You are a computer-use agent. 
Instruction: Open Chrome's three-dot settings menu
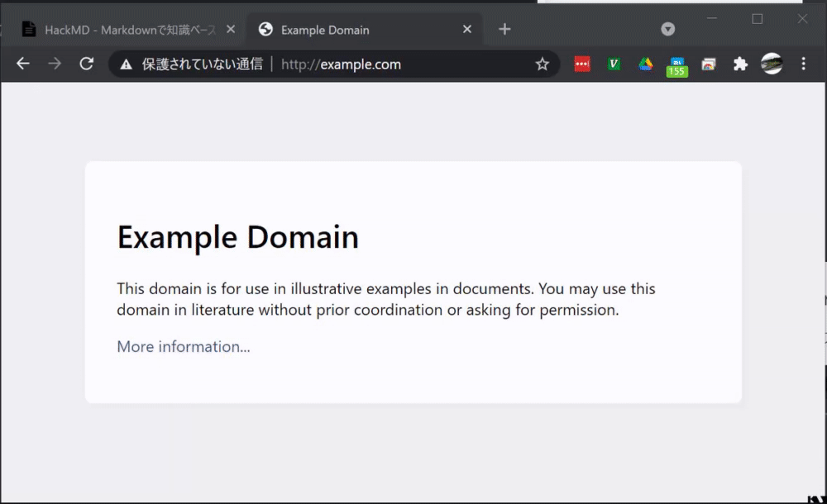click(804, 64)
